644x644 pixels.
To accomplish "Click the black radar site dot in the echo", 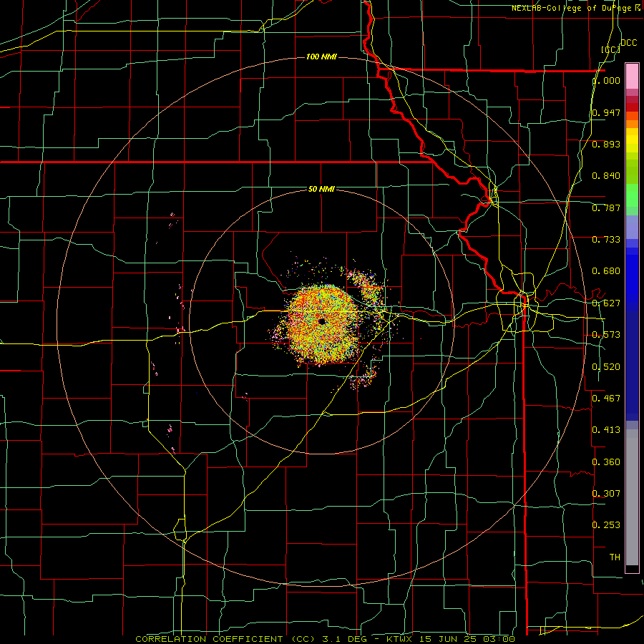I will (321, 321).
